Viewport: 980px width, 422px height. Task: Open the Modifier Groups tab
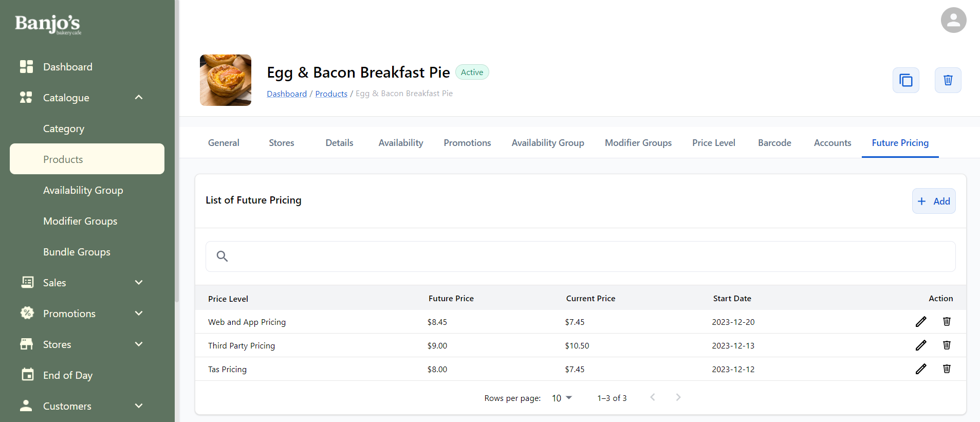point(638,143)
